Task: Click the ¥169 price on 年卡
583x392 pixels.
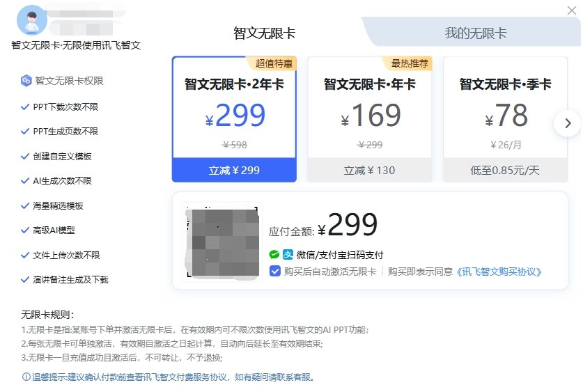Action: [x=371, y=115]
